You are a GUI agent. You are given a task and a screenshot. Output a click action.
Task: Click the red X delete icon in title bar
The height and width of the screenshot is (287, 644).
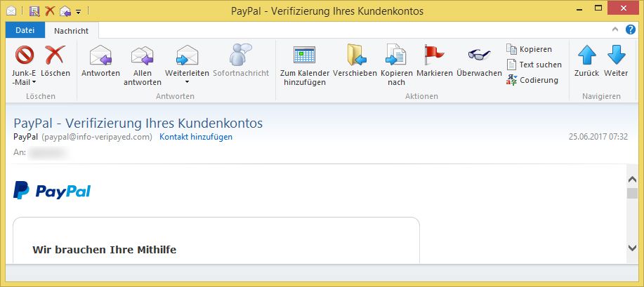point(50,11)
